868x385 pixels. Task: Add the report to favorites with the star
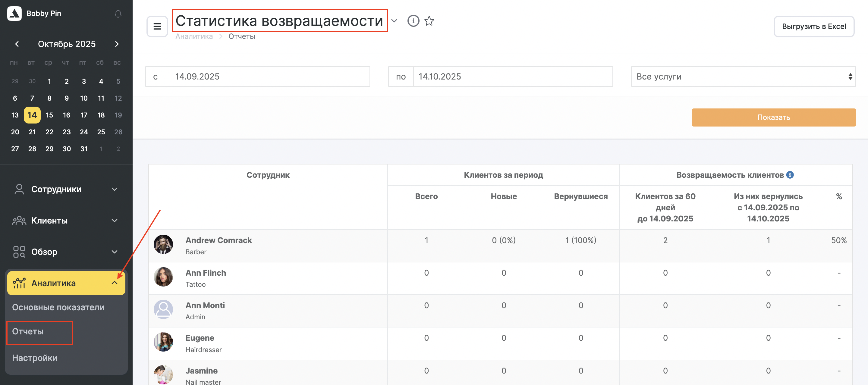click(429, 21)
